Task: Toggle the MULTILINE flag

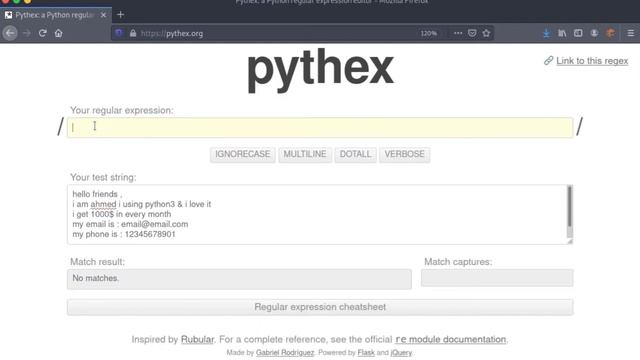Action: (x=305, y=154)
